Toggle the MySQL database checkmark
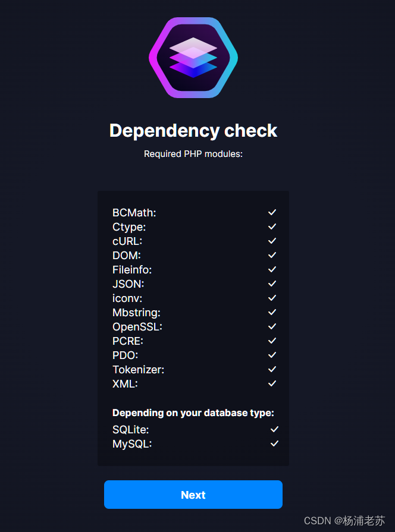Screen dimensions: 395x532 point(274,443)
